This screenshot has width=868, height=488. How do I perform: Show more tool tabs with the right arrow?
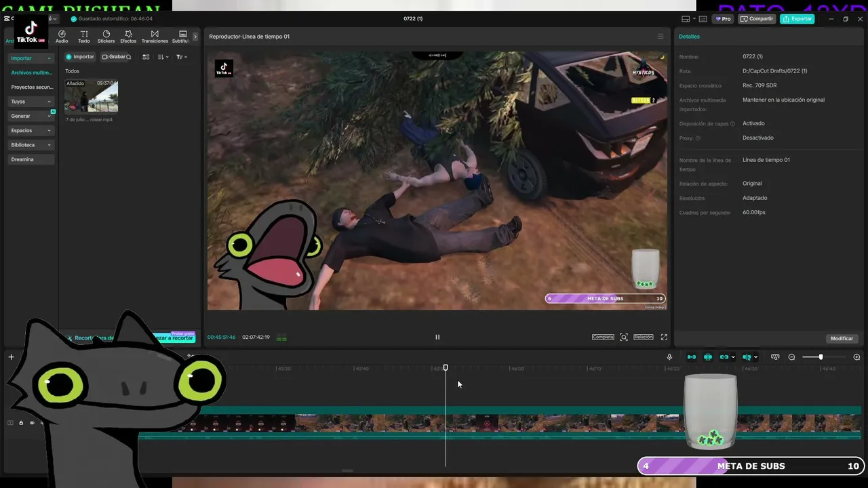tap(195, 37)
